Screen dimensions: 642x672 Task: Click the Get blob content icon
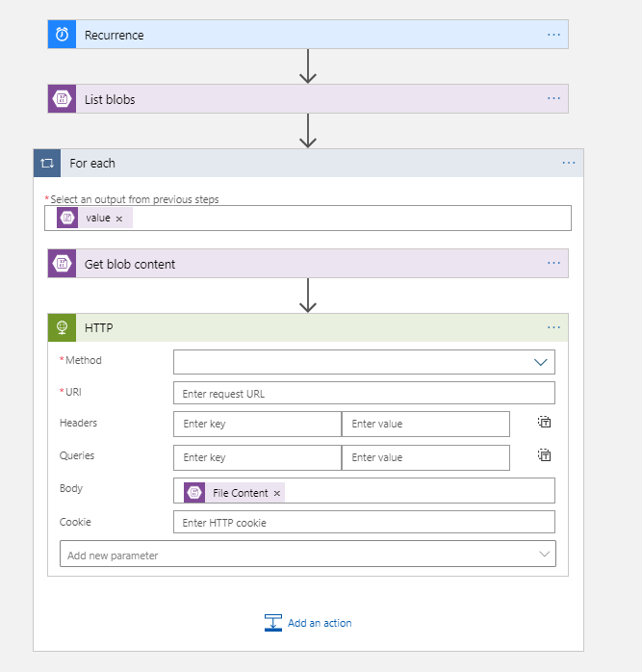62,264
